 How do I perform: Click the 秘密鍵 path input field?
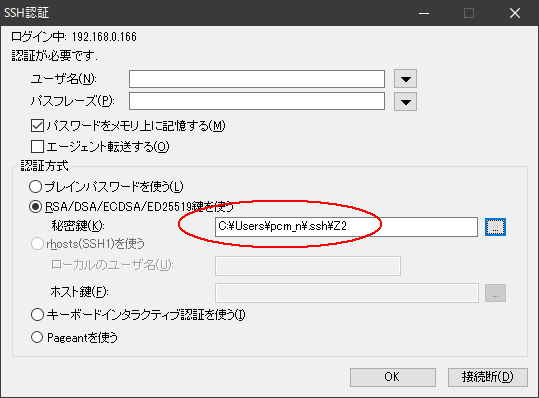pyautogui.click(x=346, y=226)
